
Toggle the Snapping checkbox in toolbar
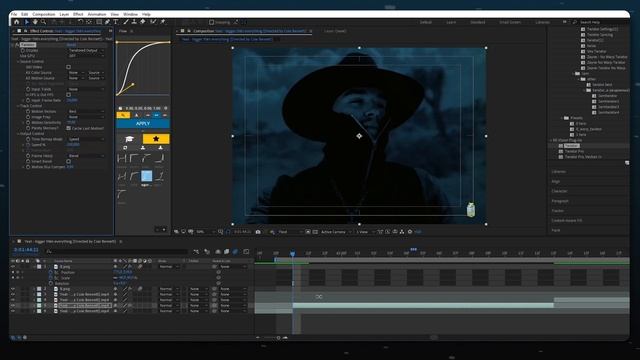tap(211, 22)
